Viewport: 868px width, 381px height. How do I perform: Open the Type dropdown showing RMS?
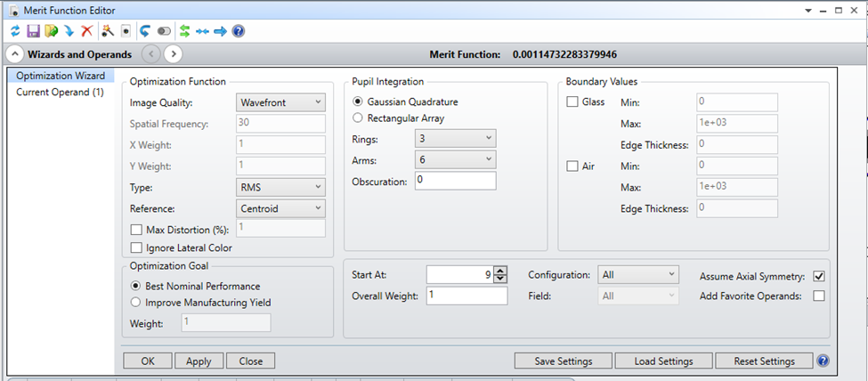[280, 187]
